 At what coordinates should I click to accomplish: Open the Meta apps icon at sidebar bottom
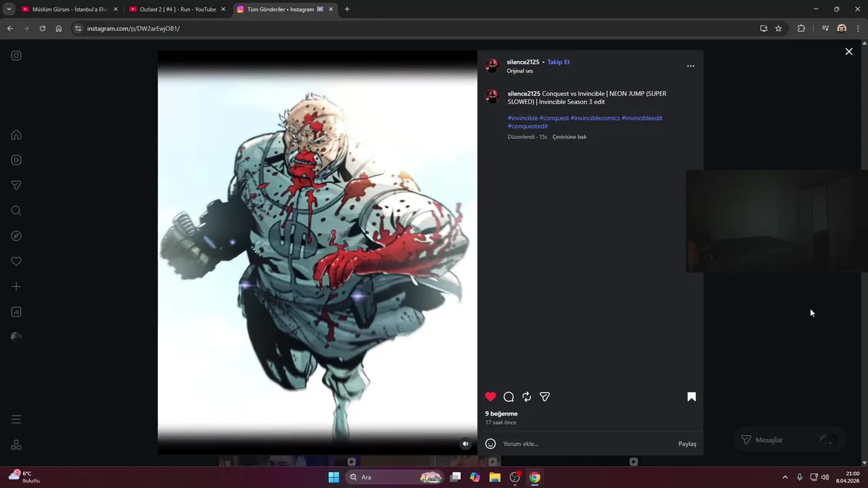pos(16,445)
